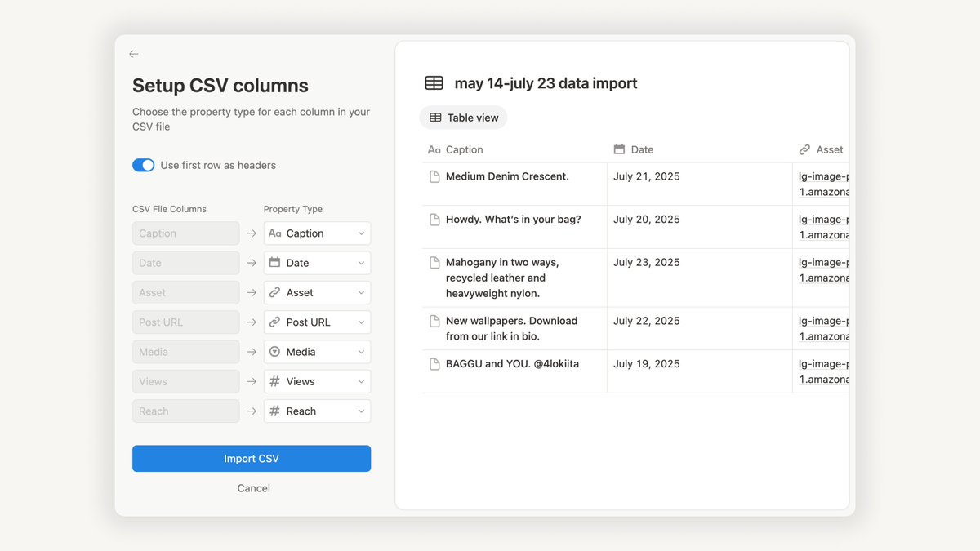Click the July 22, 2025 date cell
The height and width of the screenshot is (551, 980).
[x=700, y=328]
